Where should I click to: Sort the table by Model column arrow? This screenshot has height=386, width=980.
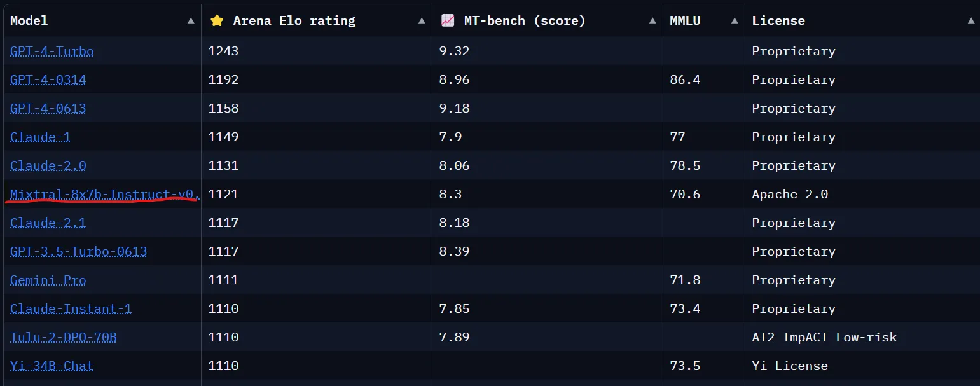point(191,21)
